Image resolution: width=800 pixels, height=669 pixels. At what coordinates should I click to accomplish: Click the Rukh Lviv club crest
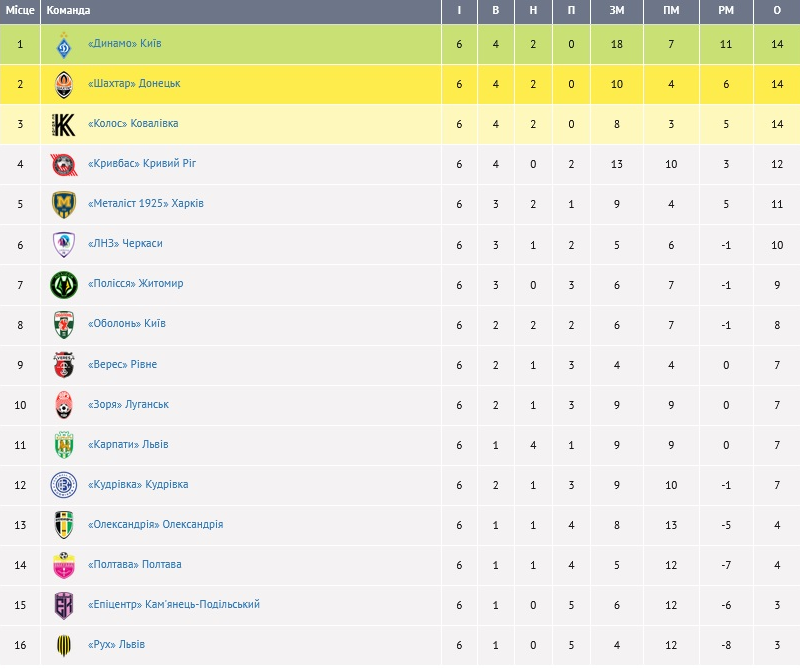point(64,646)
